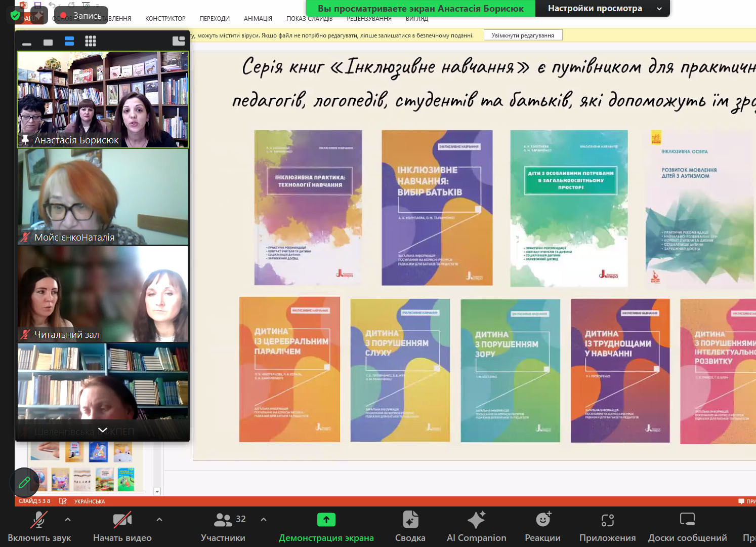756x547 pixels.
Task: Click the book cover Дитина із церебральним паралічем
Action: point(289,370)
